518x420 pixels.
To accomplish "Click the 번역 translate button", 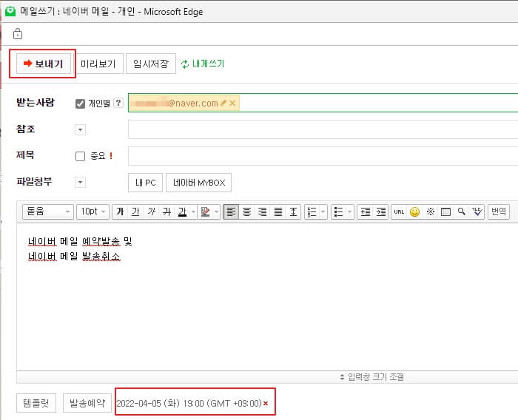I will tap(499, 211).
